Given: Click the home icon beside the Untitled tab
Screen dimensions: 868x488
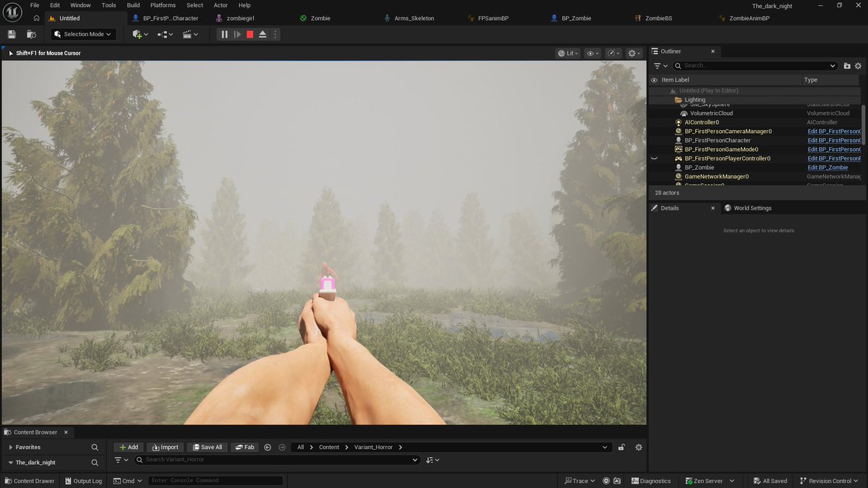Looking at the screenshot, I should click(x=36, y=18).
